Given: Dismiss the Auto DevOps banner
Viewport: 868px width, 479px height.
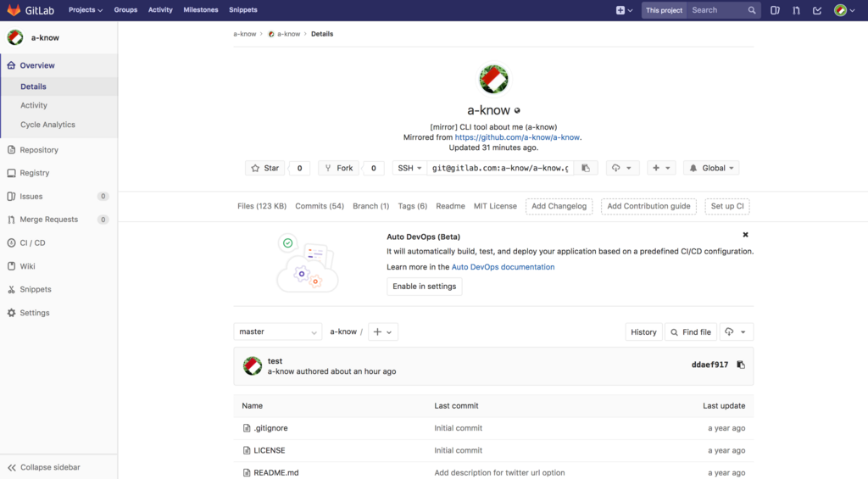Looking at the screenshot, I should pos(745,235).
